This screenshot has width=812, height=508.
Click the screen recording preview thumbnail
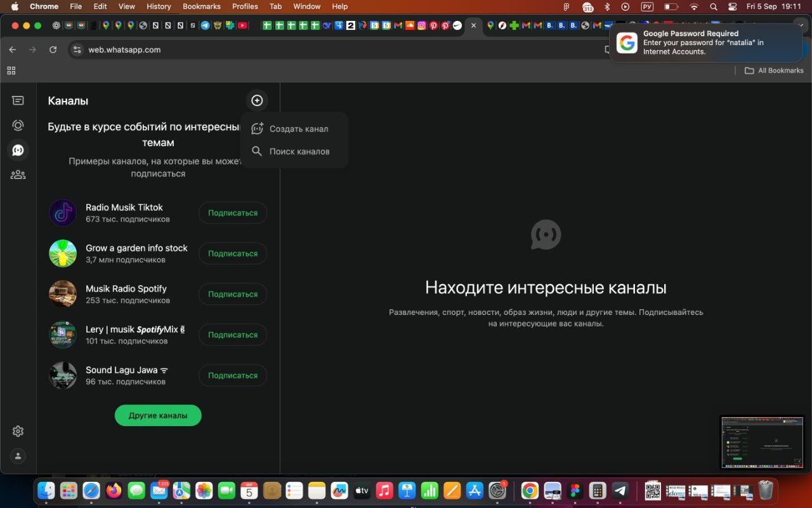click(763, 442)
